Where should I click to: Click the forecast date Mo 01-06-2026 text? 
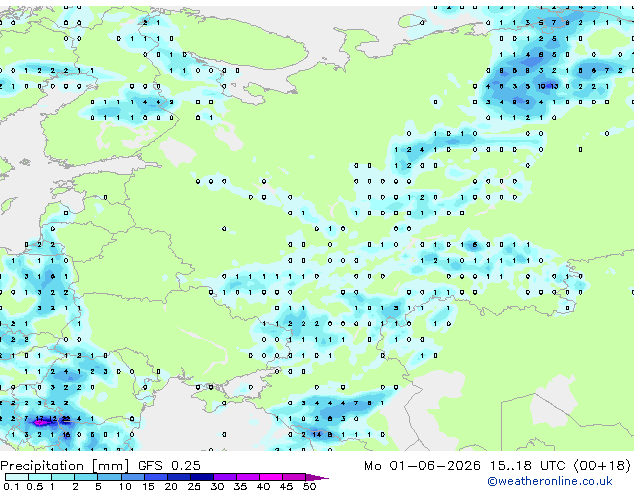[x=422, y=466]
